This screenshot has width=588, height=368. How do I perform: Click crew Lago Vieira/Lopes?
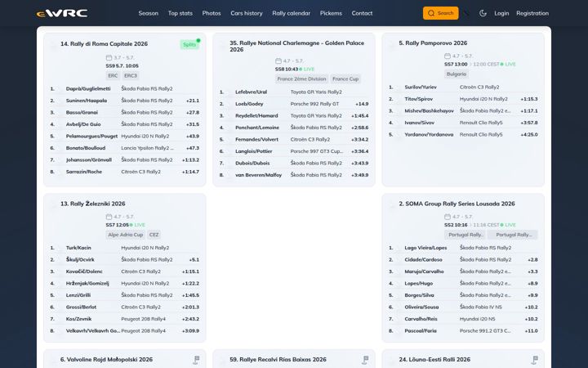click(425, 248)
